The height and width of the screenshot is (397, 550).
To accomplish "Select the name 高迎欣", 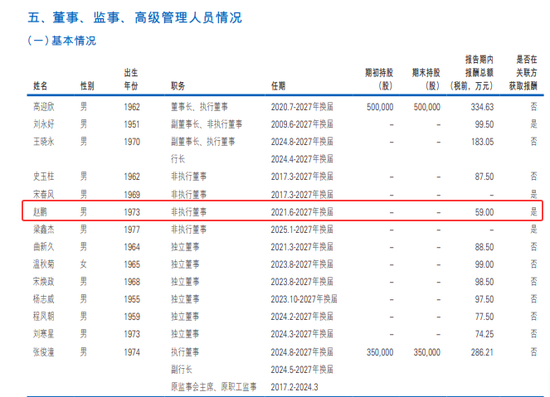I will tap(44, 107).
